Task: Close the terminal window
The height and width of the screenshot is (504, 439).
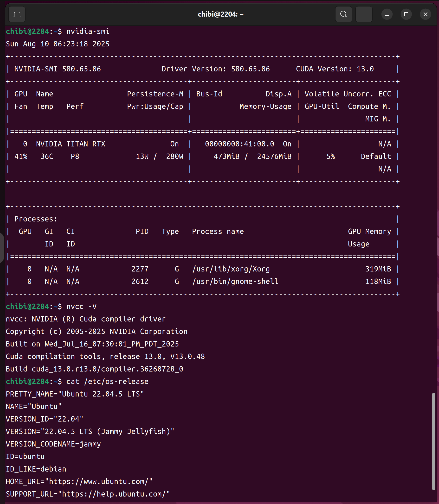Action: coord(426,14)
